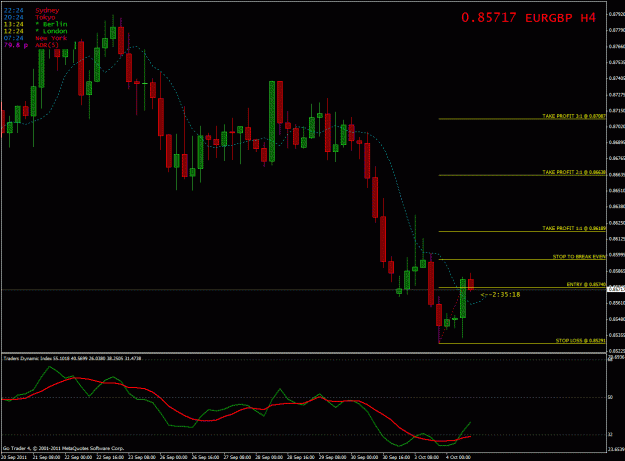The height and width of the screenshot is (461, 625).
Task: Click the 30 Sep 16:00 time axis label
Action: tap(396, 457)
